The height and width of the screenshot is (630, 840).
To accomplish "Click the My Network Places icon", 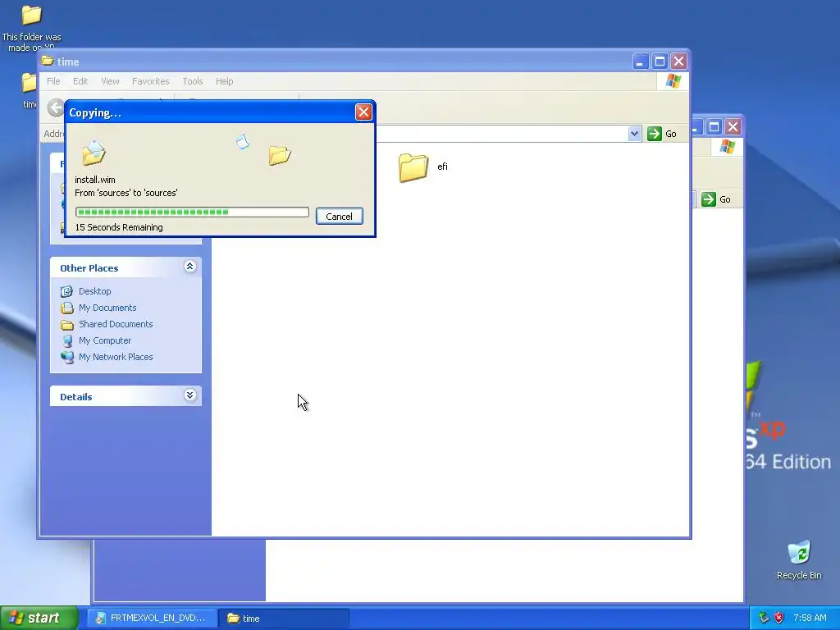I will click(x=67, y=358).
